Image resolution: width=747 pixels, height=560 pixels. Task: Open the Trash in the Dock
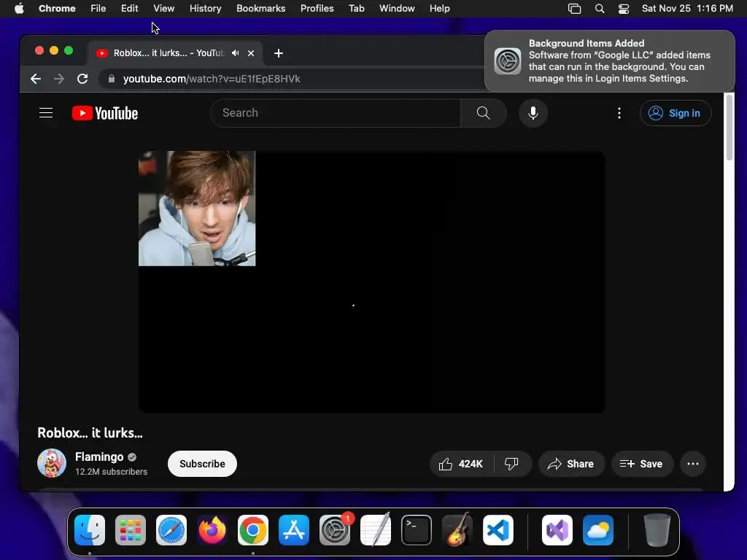click(657, 530)
